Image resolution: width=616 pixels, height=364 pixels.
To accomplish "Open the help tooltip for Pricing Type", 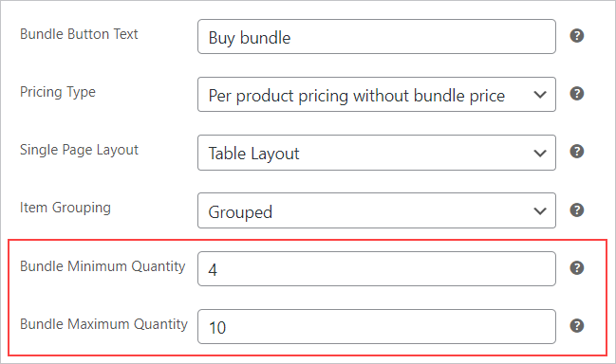I will click(x=577, y=93).
